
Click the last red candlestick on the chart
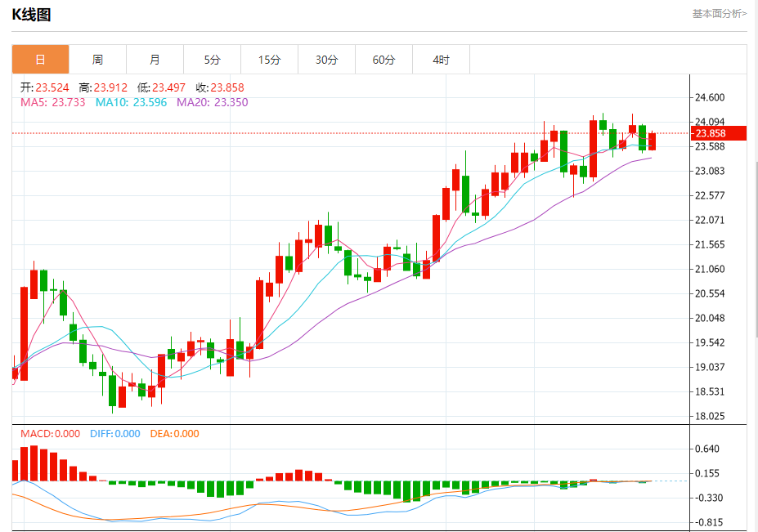[652, 141]
